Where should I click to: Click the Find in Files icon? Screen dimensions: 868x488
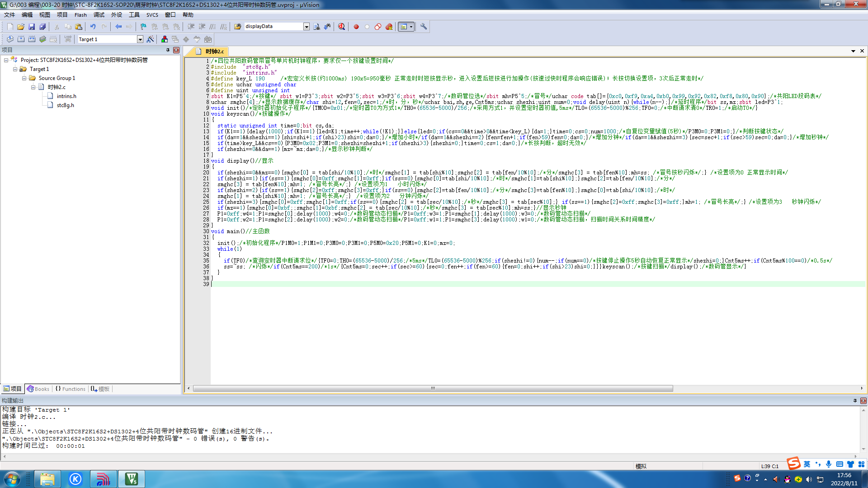point(238,27)
